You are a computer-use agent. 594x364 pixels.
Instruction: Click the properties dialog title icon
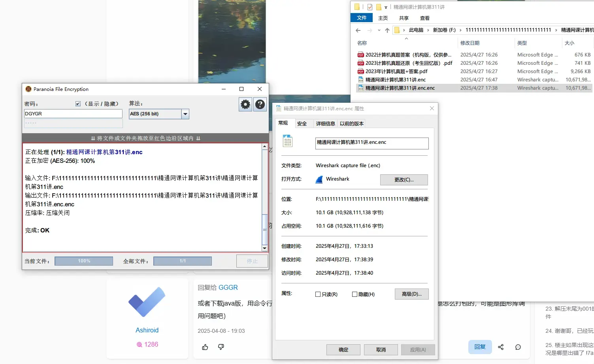point(279,109)
